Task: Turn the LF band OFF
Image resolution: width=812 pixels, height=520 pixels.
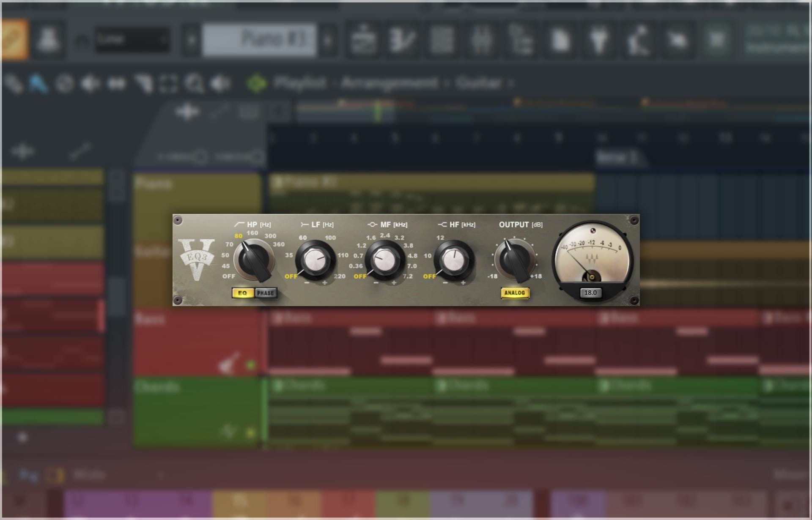Action: (x=291, y=276)
